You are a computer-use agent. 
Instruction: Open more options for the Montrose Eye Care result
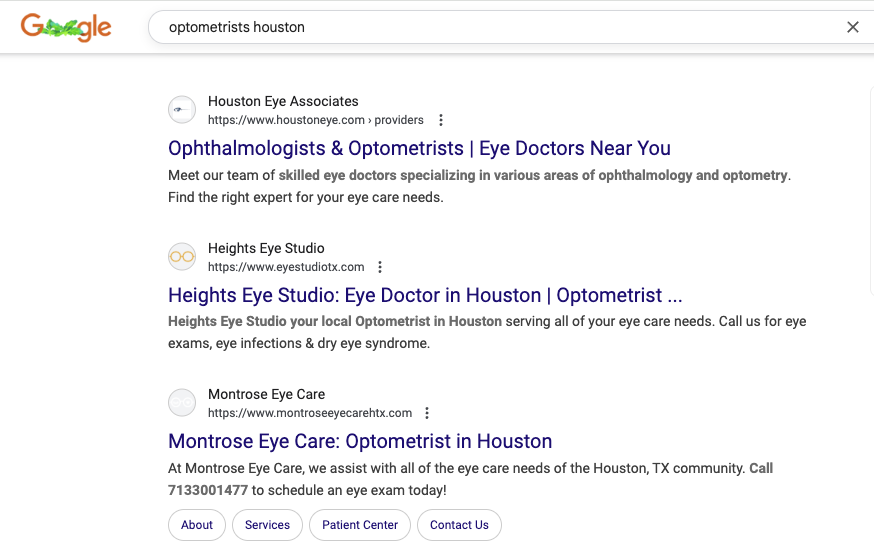[427, 413]
